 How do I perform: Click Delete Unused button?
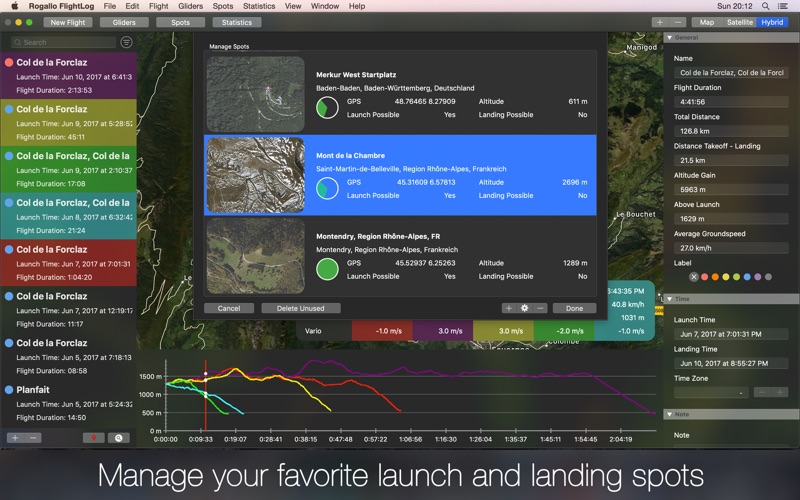tap(301, 308)
